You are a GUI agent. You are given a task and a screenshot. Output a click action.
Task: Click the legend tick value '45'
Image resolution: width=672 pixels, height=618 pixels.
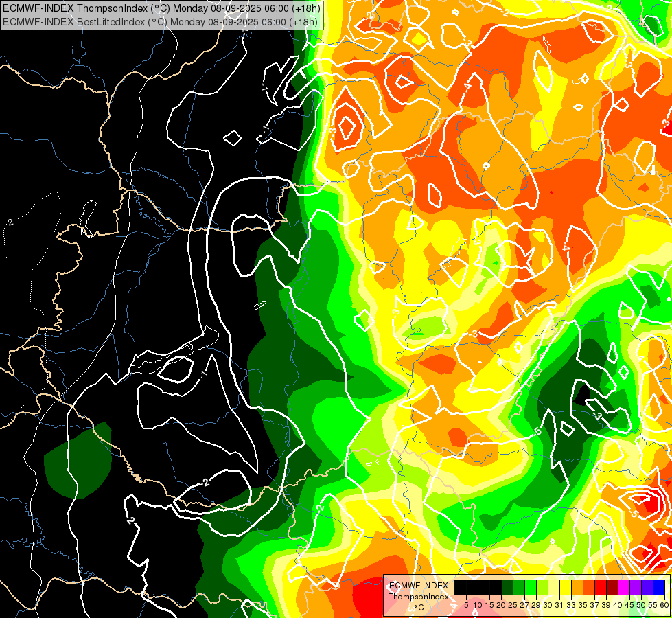[630, 605]
